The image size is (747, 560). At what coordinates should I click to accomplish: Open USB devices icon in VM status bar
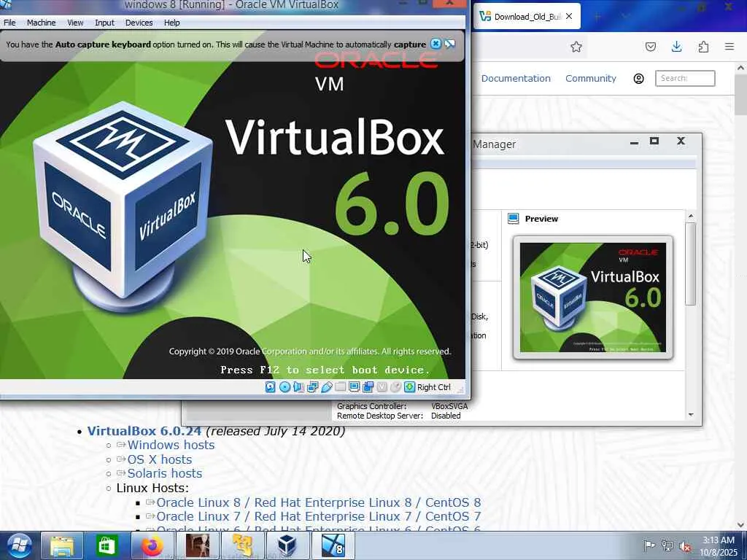pos(326,387)
